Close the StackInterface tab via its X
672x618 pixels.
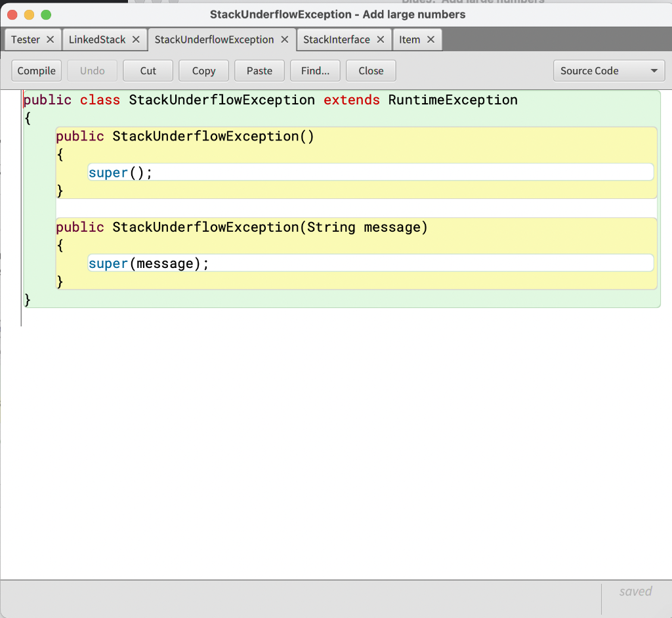click(x=381, y=39)
